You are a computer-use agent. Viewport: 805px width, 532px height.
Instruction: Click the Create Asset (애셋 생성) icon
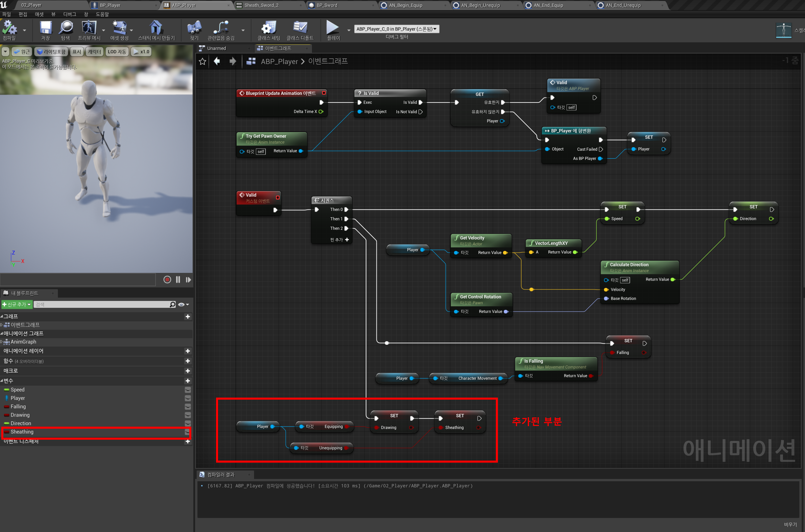pos(119,28)
